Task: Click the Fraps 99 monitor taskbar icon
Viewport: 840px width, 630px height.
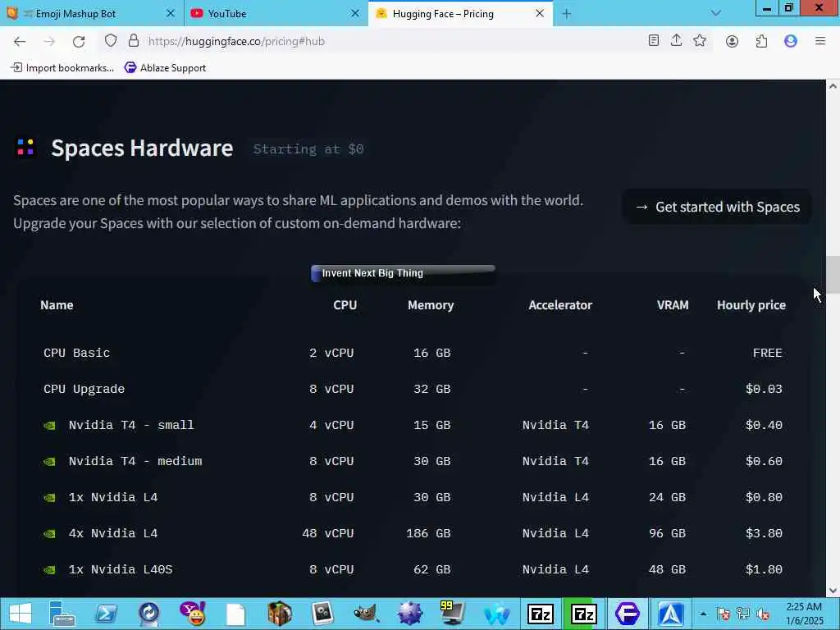Action: (453, 614)
